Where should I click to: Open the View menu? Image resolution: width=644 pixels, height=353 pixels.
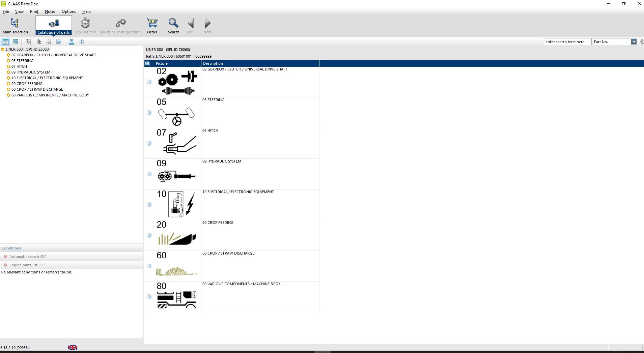click(19, 11)
